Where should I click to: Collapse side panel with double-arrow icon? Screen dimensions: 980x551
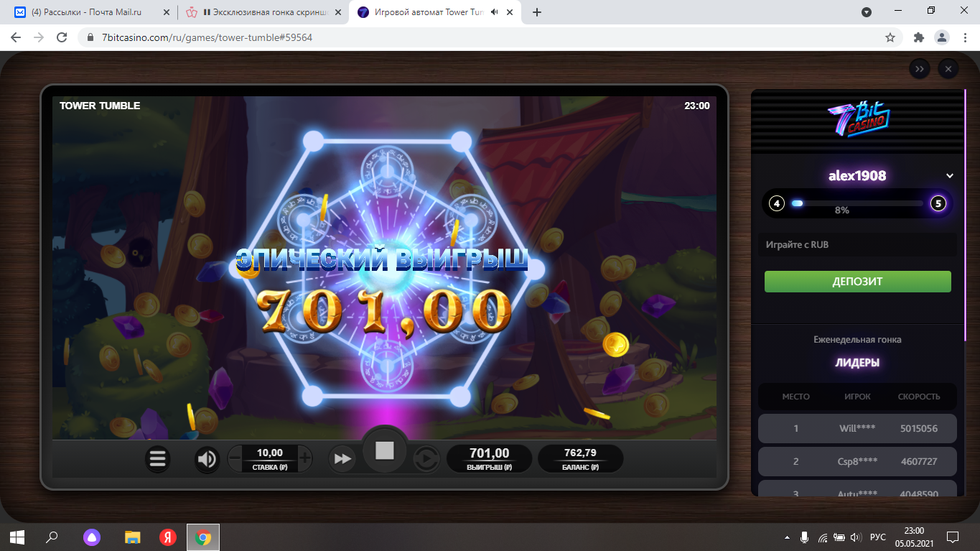point(920,69)
